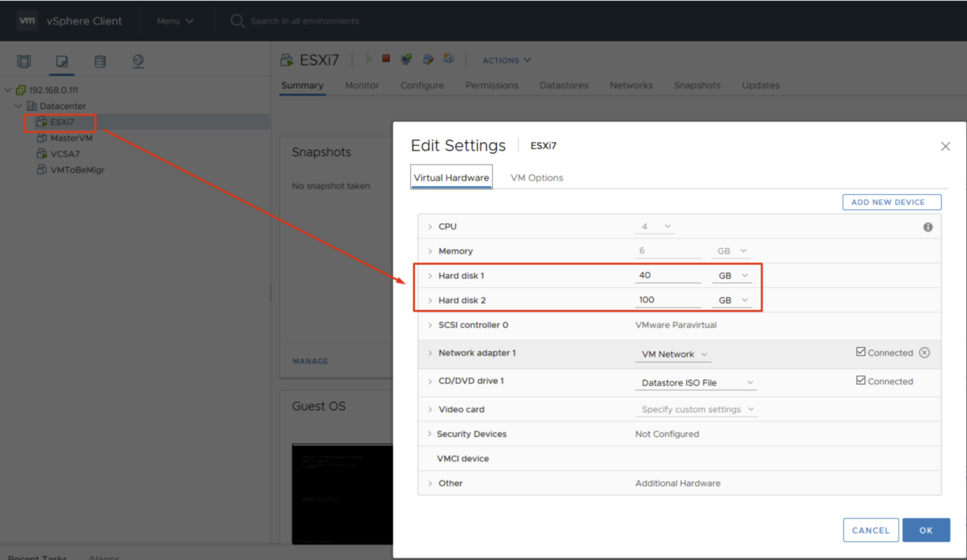Switch to the VM Options tab

[536, 177]
